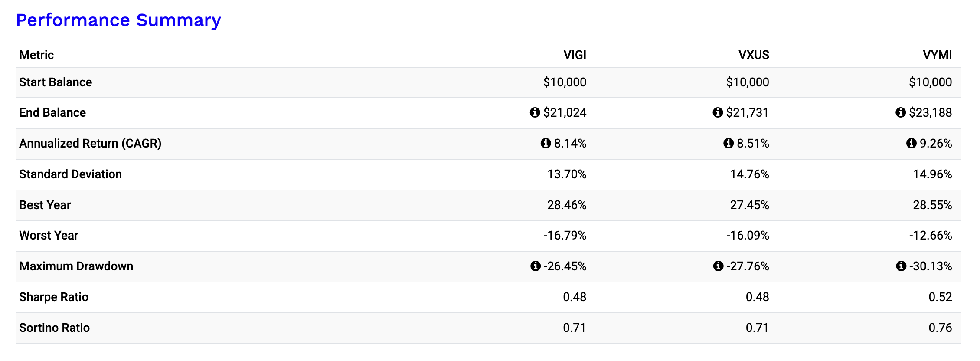Select the VIGI column header
The height and width of the screenshot is (361, 980).
click(575, 55)
